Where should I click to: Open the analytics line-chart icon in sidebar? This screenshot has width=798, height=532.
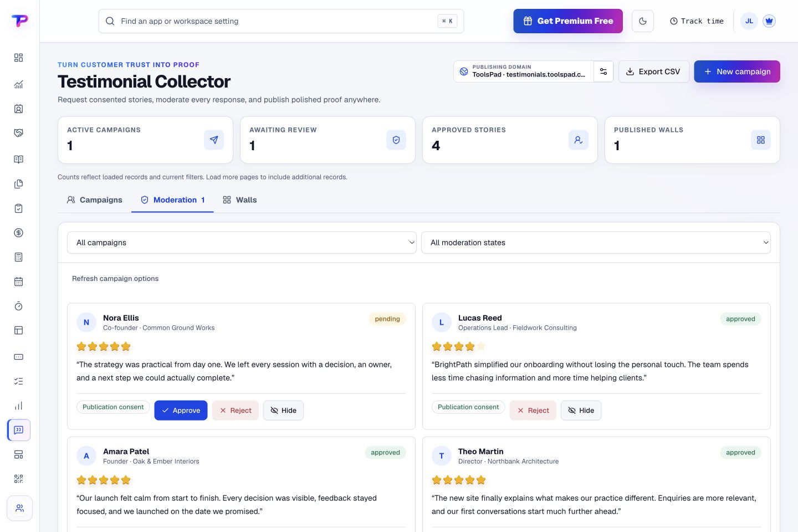(18, 84)
